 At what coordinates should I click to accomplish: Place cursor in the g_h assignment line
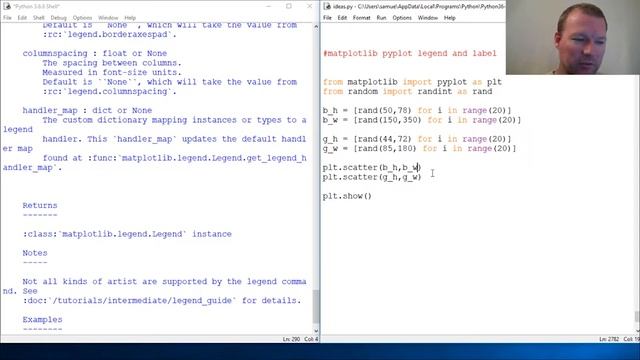[x=417, y=139]
